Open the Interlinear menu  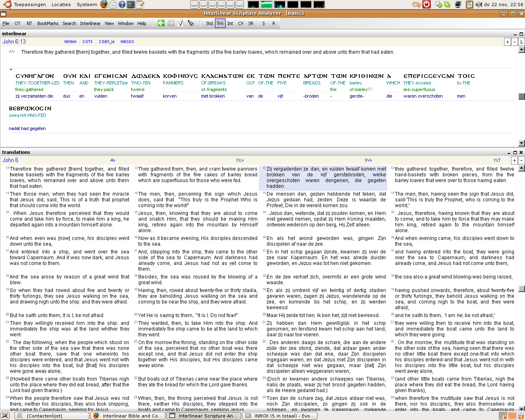(x=90, y=23)
